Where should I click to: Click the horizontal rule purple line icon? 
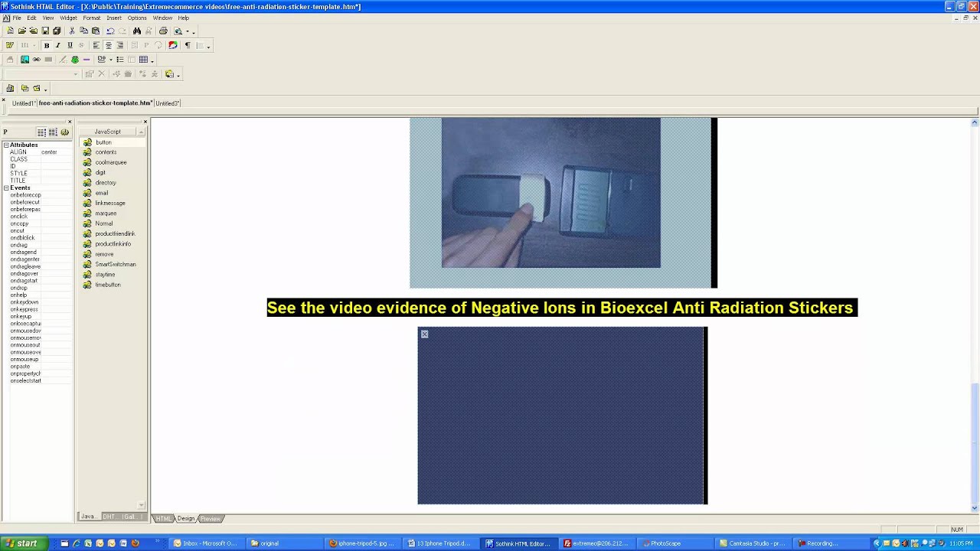coord(87,60)
